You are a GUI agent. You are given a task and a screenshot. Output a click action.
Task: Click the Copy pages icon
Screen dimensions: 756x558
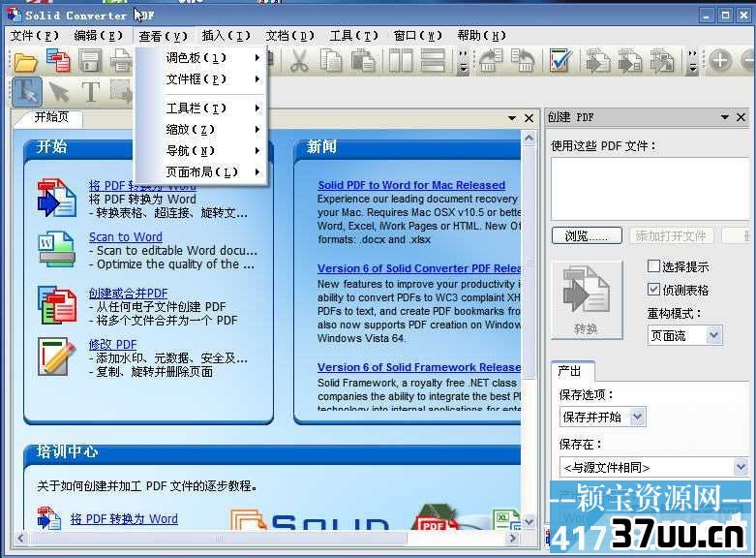tap(331, 61)
